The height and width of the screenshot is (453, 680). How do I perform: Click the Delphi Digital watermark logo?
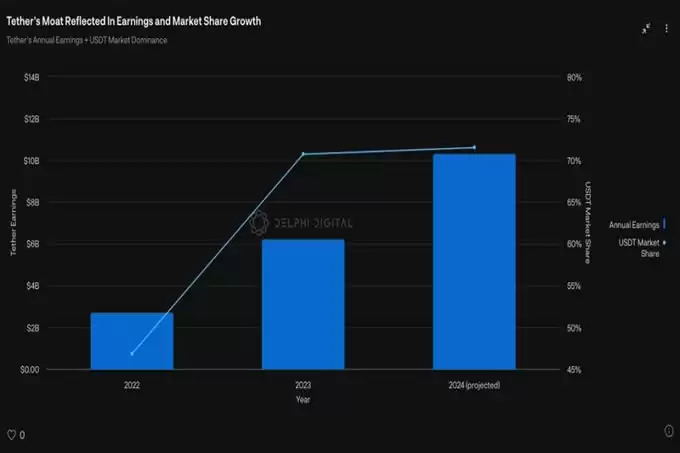[301, 223]
